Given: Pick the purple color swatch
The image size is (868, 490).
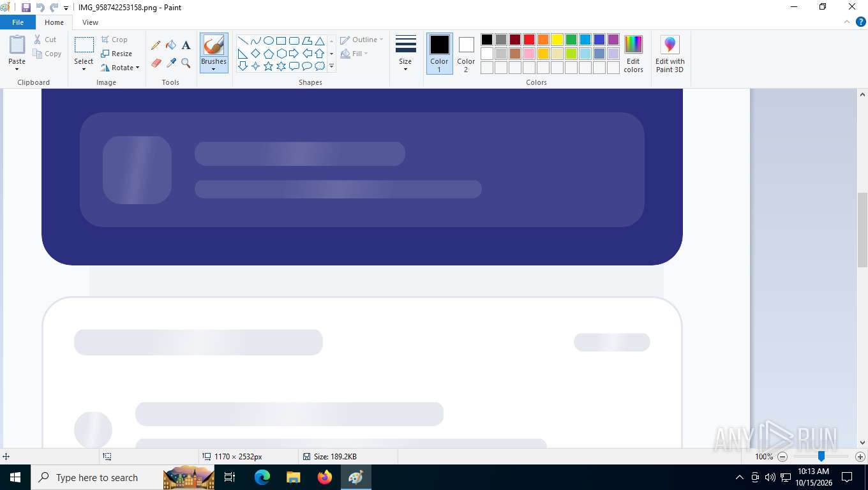Looking at the screenshot, I should coord(613,40).
